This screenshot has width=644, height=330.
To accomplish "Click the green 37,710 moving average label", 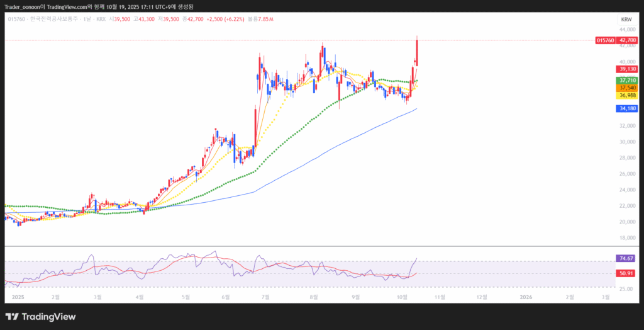I will 627,81.
